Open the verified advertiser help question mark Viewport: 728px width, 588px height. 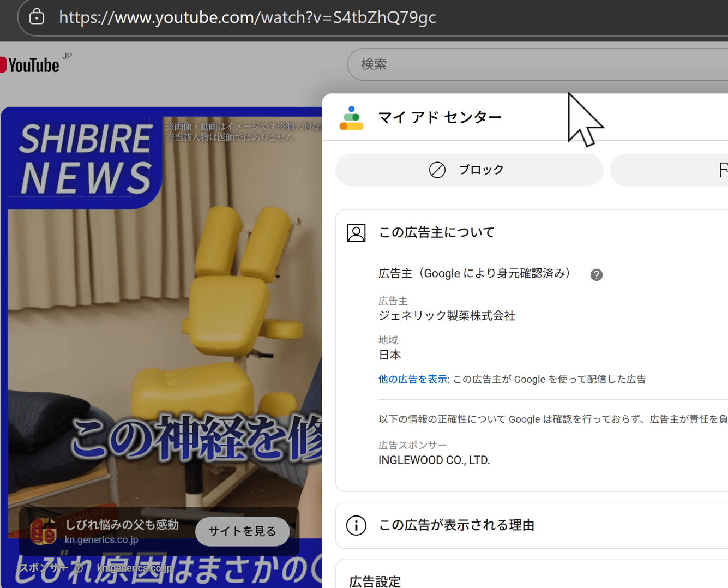597,274
